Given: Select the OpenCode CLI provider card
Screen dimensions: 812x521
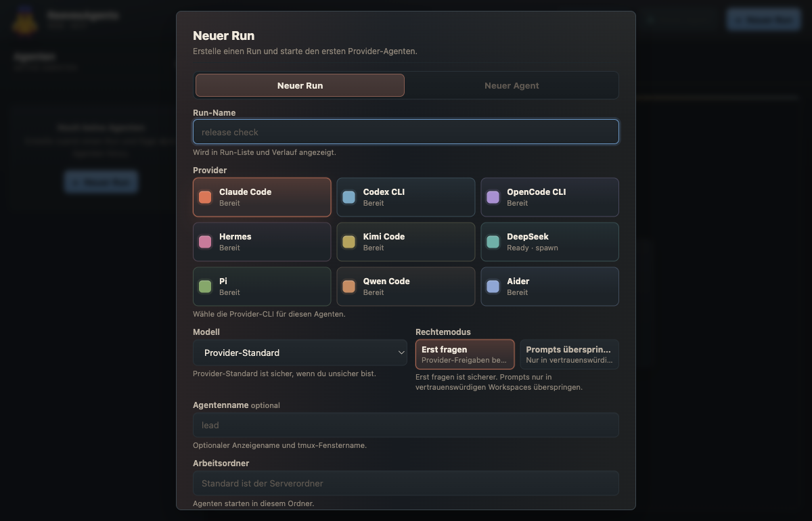Looking at the screenshot, I should point(549,197).
